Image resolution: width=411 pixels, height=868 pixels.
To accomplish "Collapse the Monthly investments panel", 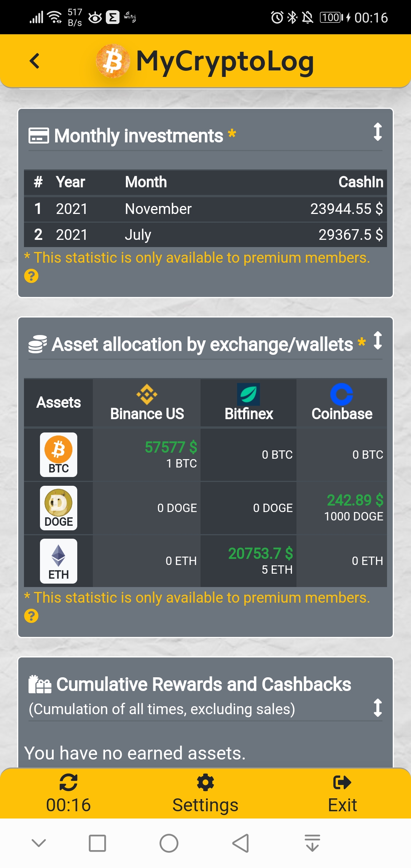I will [x=378, y=132].
